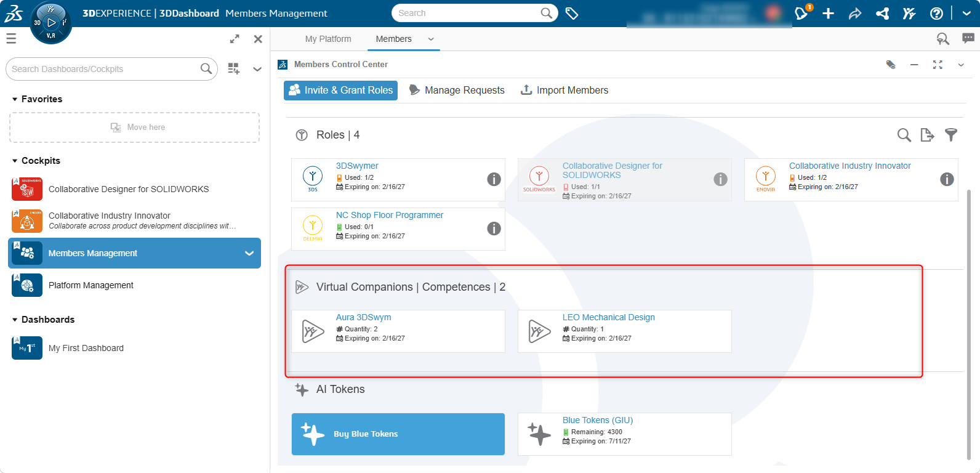Switch to the My Platform tab
Image resolution: width=980 pixels, height=473 pixels.
tap(328, 39)
